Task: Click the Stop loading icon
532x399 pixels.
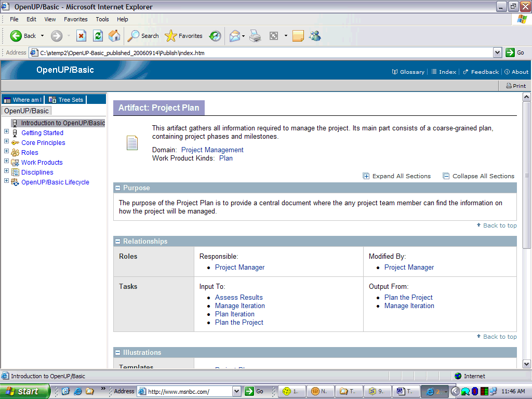Action: click(81, 36)
